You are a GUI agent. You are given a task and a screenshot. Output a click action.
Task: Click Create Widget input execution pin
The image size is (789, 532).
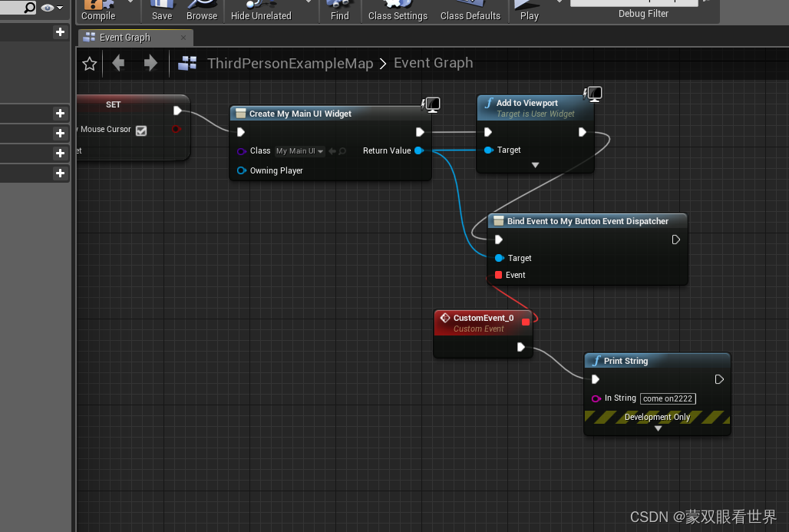tap(240, 132)
